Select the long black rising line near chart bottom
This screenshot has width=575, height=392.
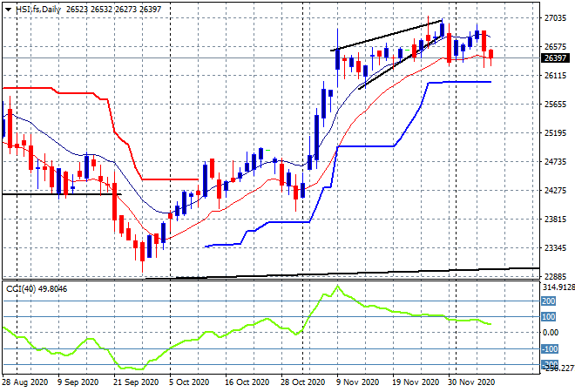(343, 274)
